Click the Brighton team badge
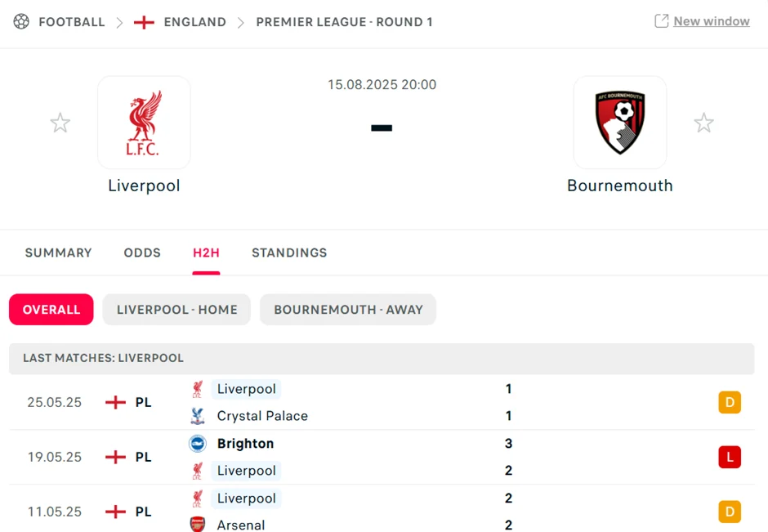 point(197,444)
